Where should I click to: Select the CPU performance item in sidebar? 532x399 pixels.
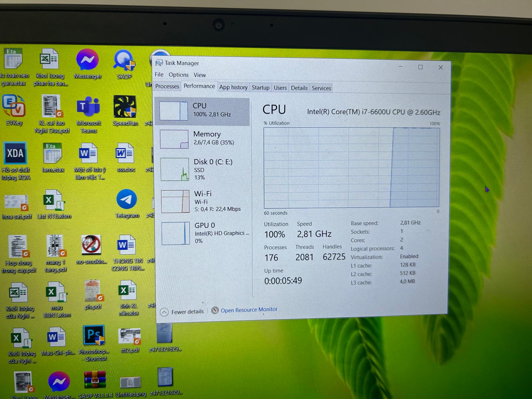(202, 111)
